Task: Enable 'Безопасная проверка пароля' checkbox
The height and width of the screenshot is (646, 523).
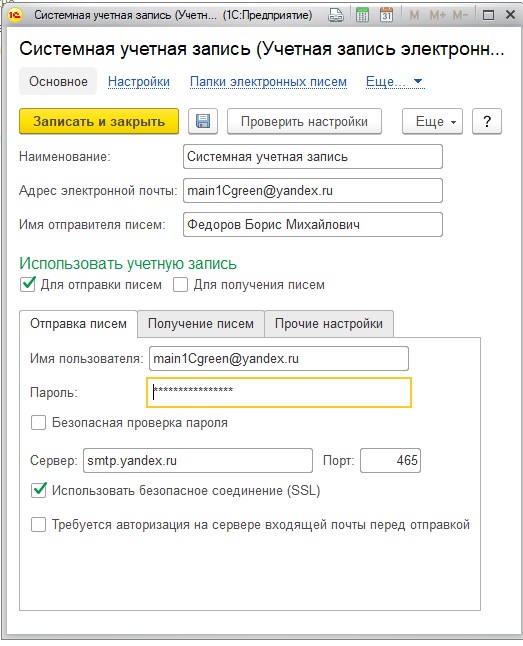Action: [x=38, y=423]
